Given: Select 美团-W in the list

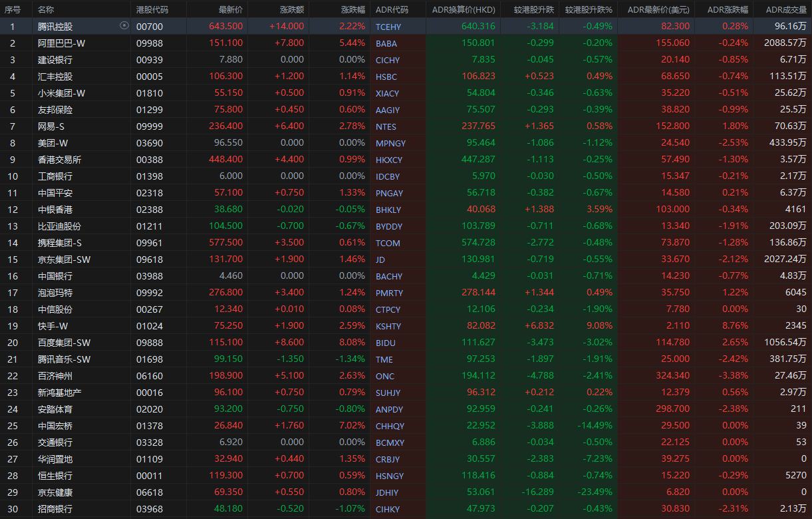Looking at the screenshot, I should click(x=53, y=143).
